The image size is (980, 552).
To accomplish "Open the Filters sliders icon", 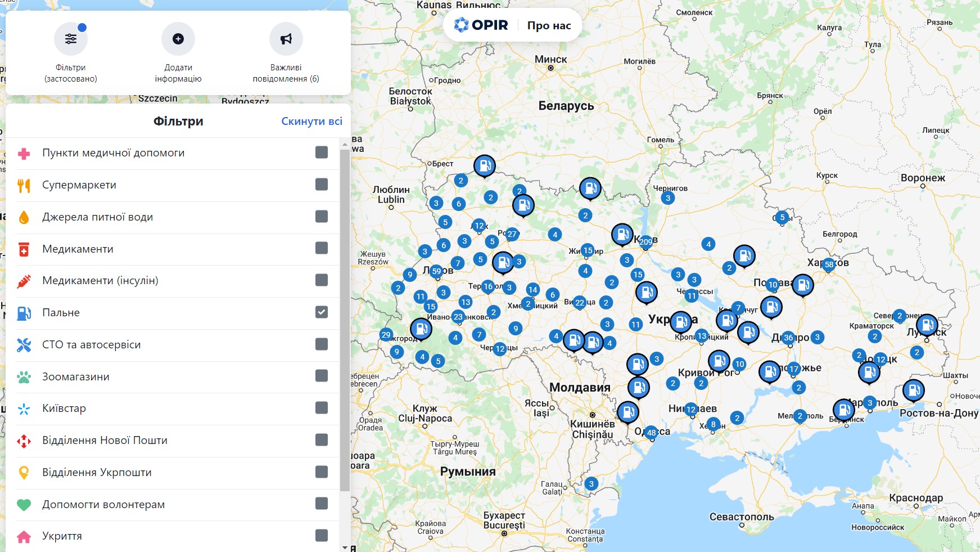I will pos(70,39).
